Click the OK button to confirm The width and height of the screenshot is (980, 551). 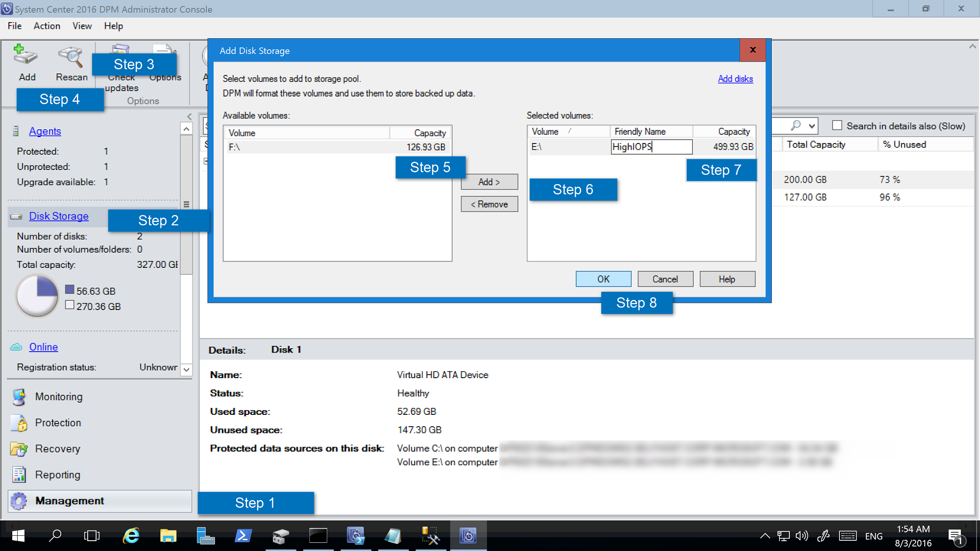click(604, 279)
